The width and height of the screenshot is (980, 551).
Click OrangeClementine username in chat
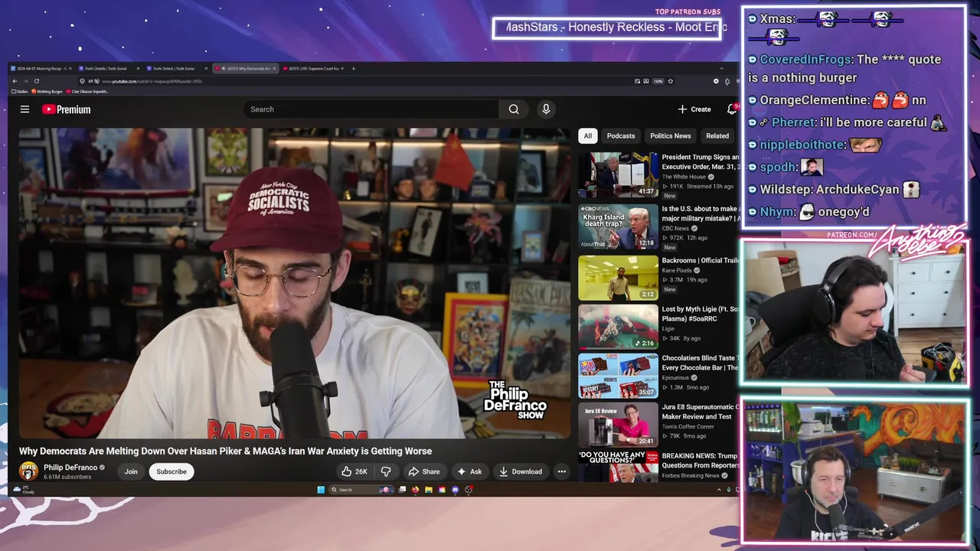[815, 100]
